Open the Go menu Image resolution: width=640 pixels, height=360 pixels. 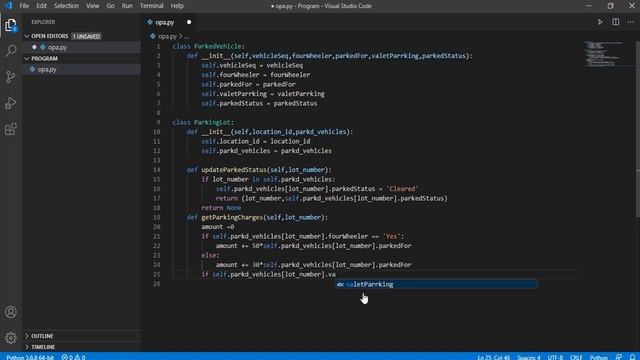[x=110, y=6]
